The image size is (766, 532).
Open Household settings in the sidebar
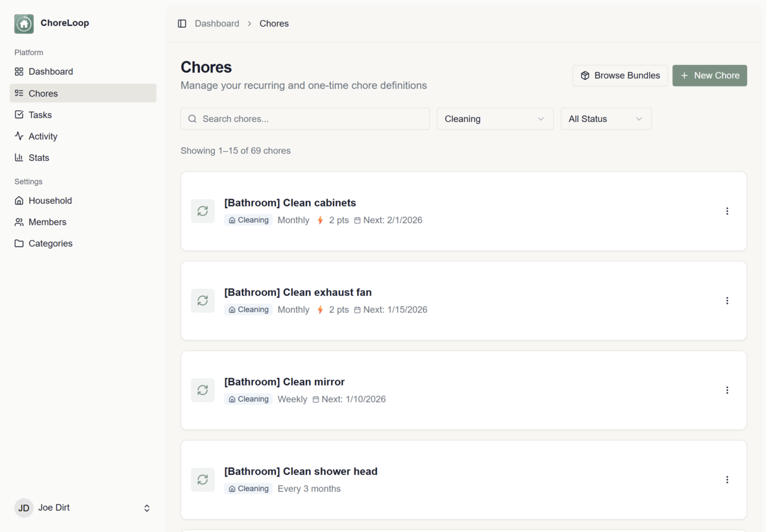tap(83, 200)
